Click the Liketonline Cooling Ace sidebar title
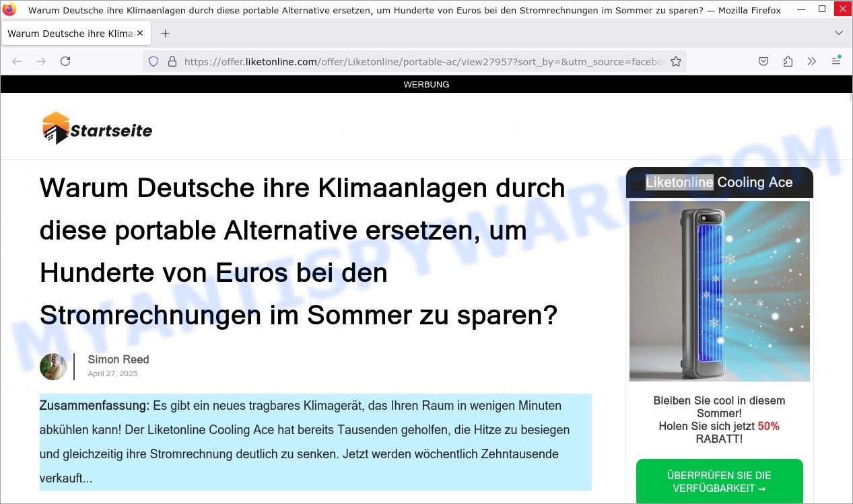This screenshot has width=853, height=504. (719, 182)
